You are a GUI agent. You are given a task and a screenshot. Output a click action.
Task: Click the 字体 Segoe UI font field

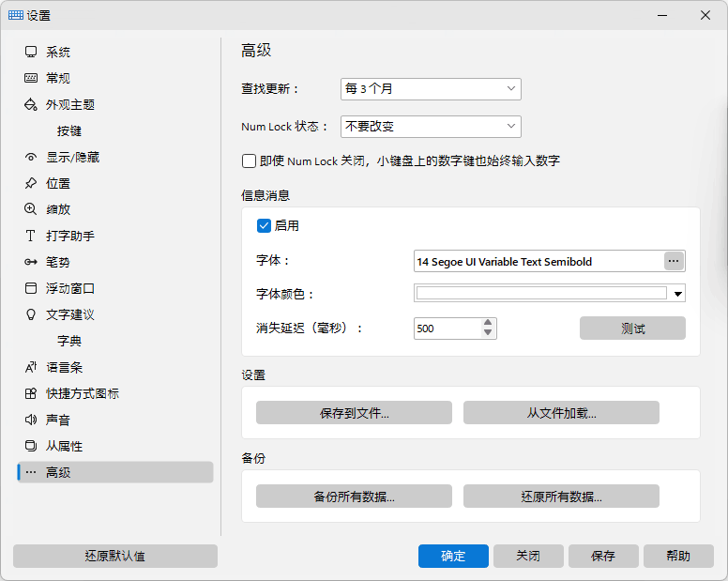click(x=538, y=262)
